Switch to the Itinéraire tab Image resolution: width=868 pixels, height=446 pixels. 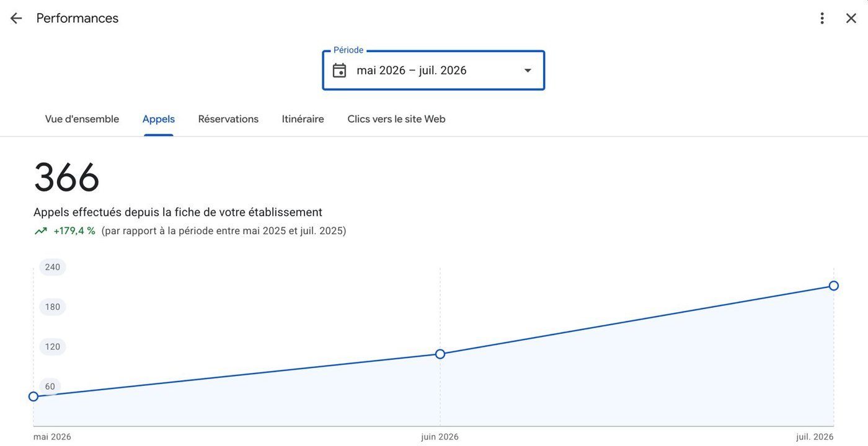[303, 119]
